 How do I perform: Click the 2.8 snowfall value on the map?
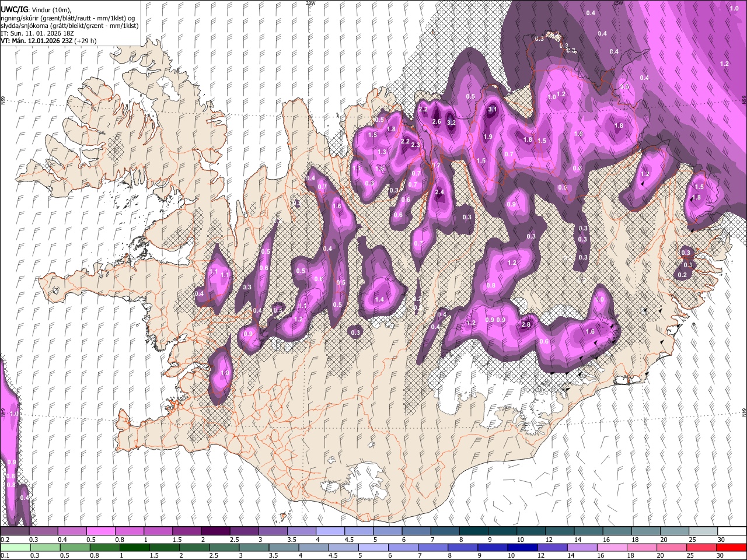[526, 324]
